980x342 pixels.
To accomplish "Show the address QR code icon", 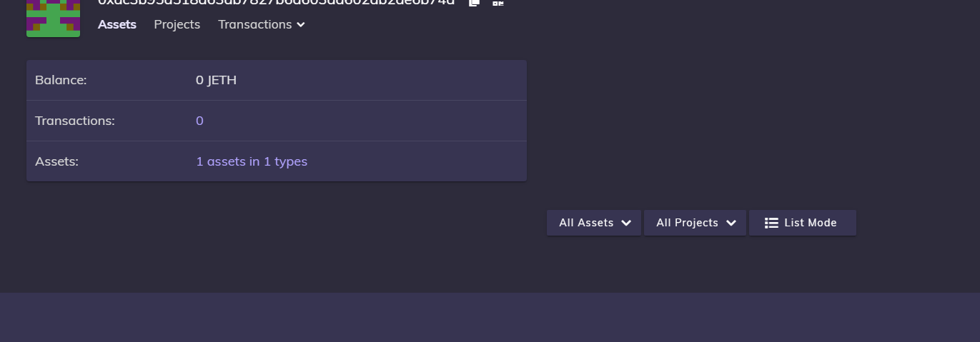I will tap(498, 2).
